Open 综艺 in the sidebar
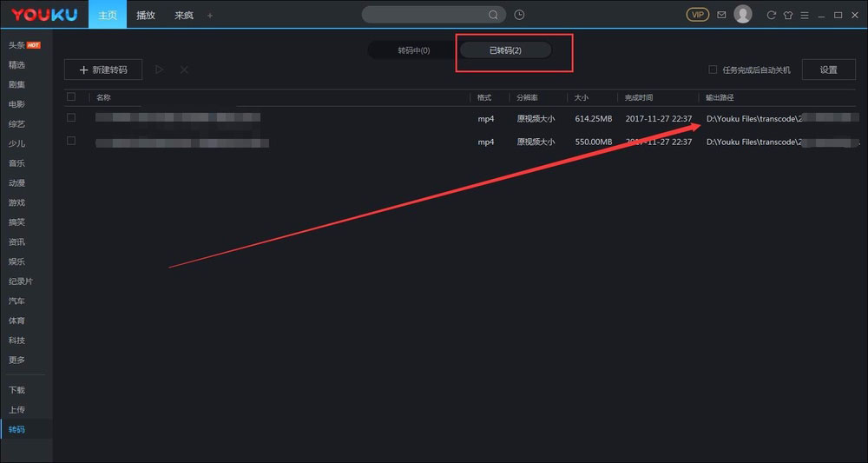The width and height of the screenshot is (868, 463). tap(16, 124)
